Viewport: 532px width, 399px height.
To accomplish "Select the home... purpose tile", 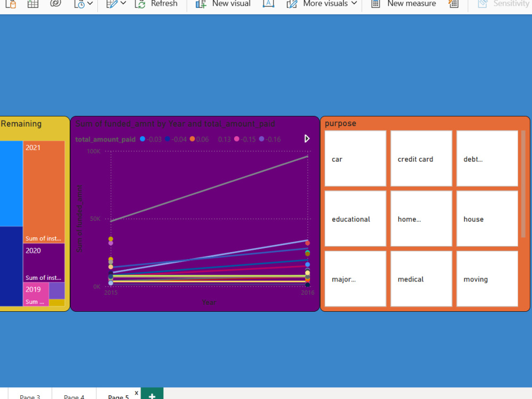I will pos(421,219).
